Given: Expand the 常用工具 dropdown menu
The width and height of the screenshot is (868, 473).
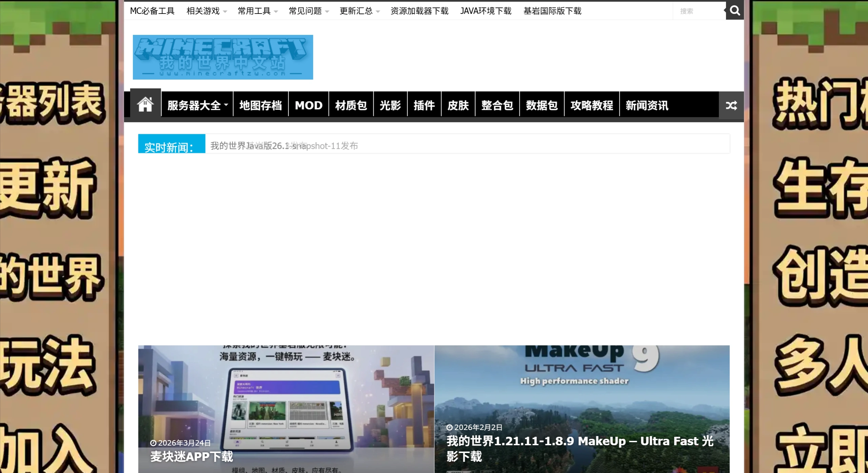Looking at the screenshot, I should tap(257, 11).
